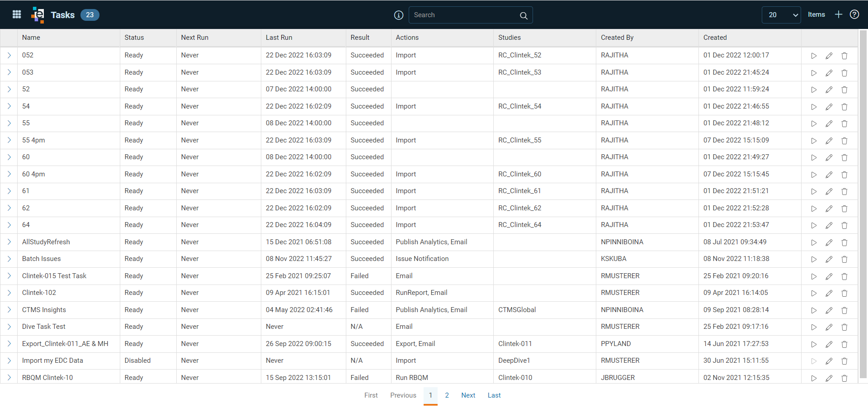Viewport: 868px width, 408px height.
Task: Select current page 1
Action: [430, 395]
